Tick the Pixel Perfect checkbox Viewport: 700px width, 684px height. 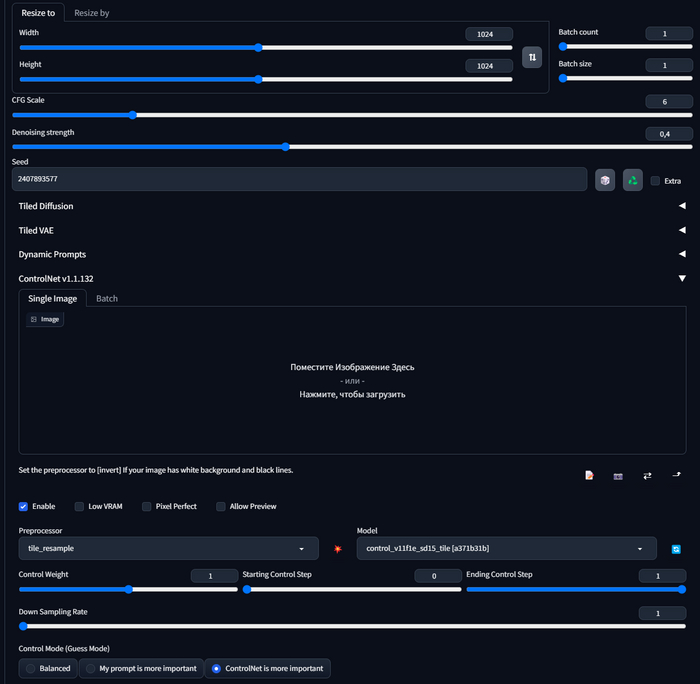coord(147,507)
